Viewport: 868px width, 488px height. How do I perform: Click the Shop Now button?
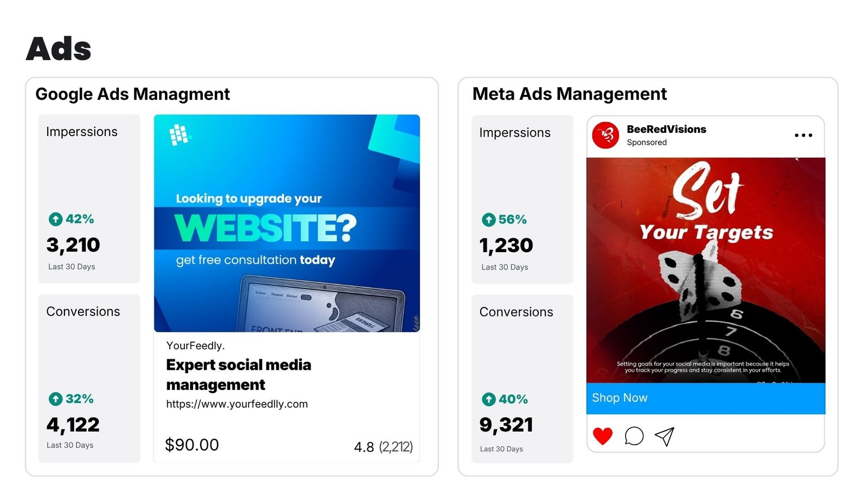pos(706,399)
